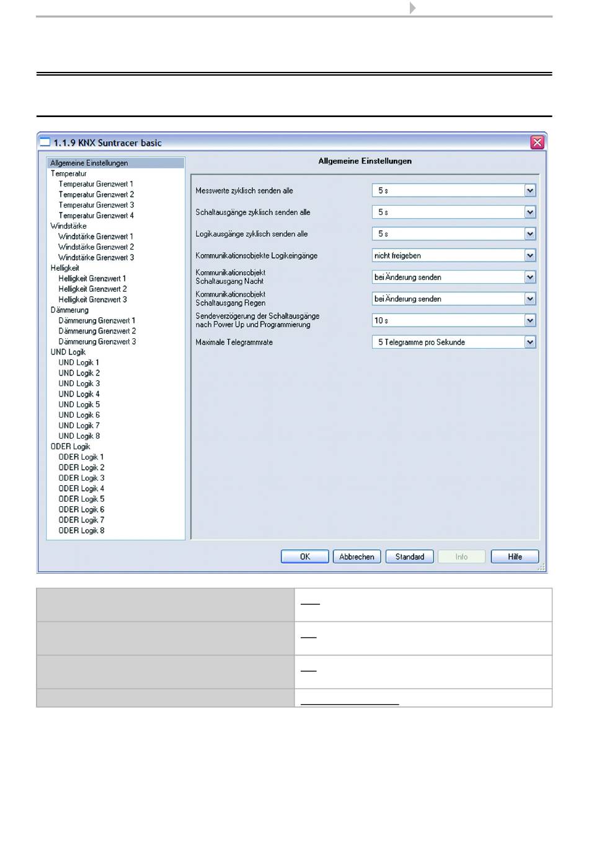589x868 pixels.
Task: Click the dialog resize grip
Action: click(541, 566)
